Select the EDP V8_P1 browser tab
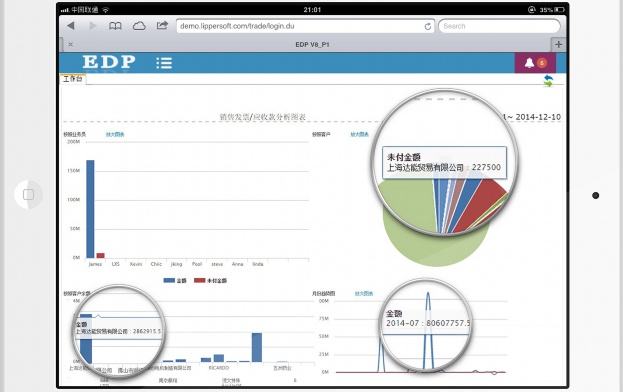The width and height of the screenshot is (623, 392). coord(312,44)
